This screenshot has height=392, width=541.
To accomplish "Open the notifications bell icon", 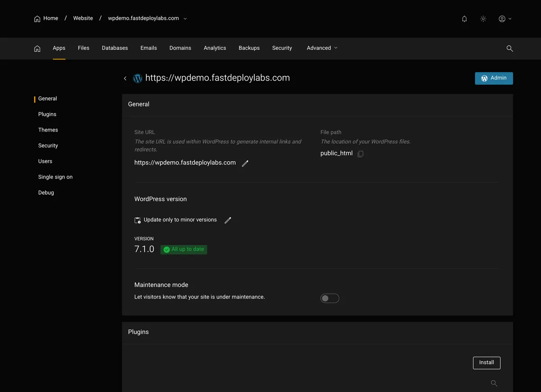I will pyautogui.click(x=464, y=19).
